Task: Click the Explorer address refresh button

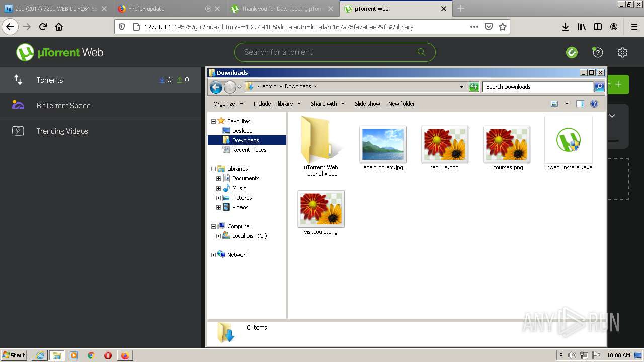Action: pyautogui.click(x=474, y=87)
